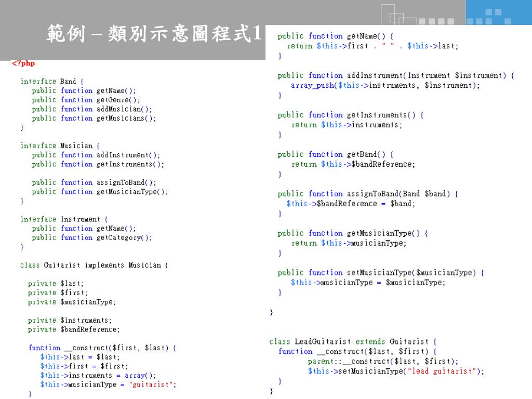532x399 pixels.
Task: Click "public function addInstrument(Instrument $instrument) {"
Action: [396, 75]
